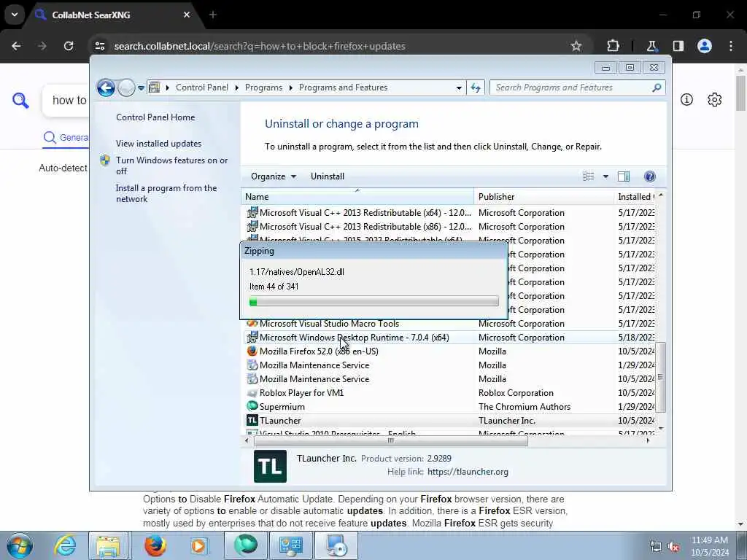Select the General search category tab
This screenshot has height=560, width=747.
tap(66, 138)
